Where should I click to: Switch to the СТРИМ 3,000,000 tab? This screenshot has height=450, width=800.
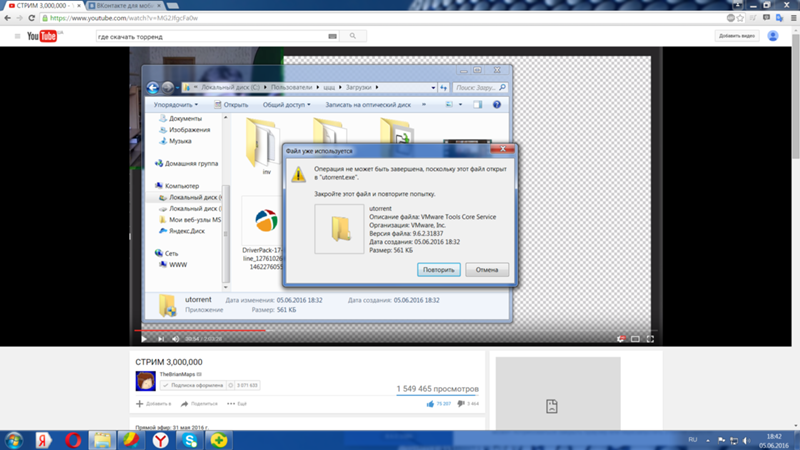(x=43, y=6)
